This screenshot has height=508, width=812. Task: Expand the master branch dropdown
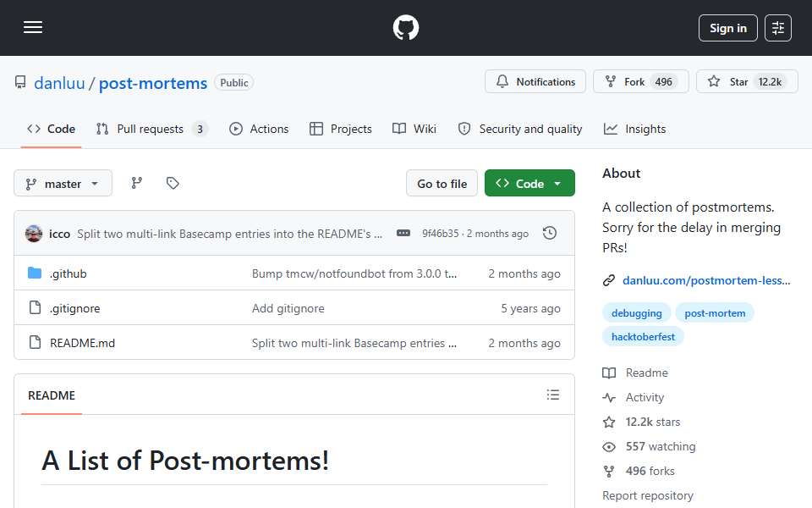coord(63,184)
